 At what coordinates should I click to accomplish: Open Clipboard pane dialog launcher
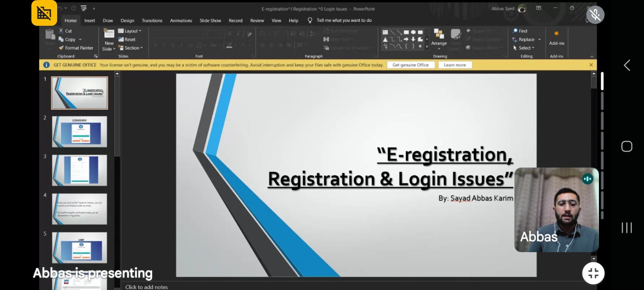(96, 56)
